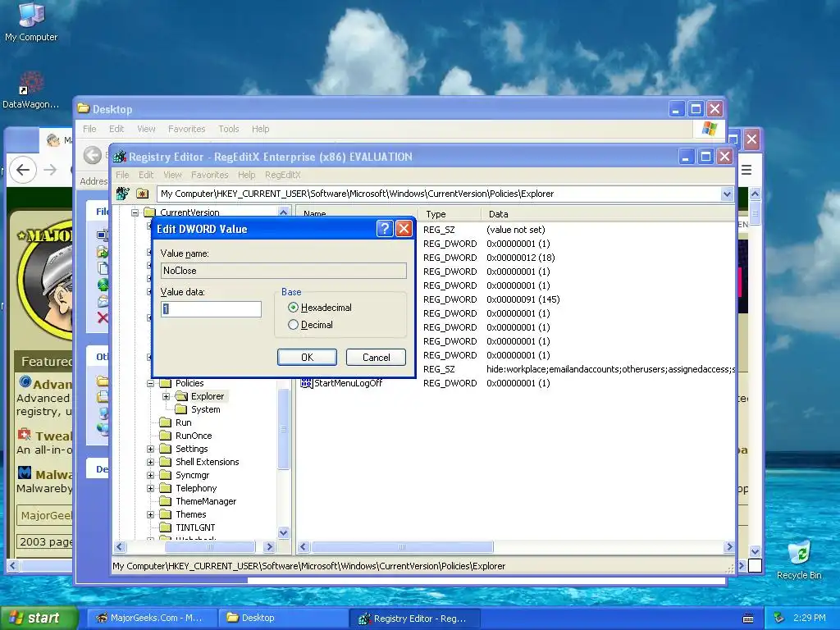Click the TINTLGNT folder icon
This screenshot has width=840, height=630.
[166, 527]
